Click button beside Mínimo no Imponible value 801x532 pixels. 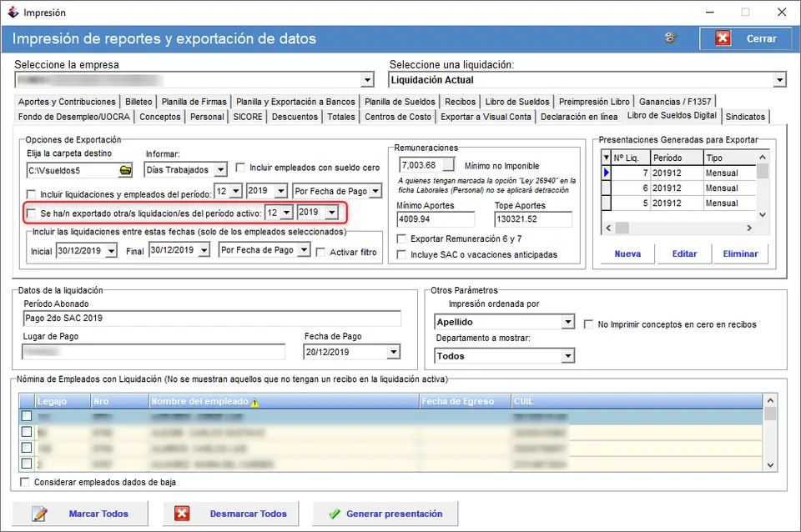click(448, 164)
